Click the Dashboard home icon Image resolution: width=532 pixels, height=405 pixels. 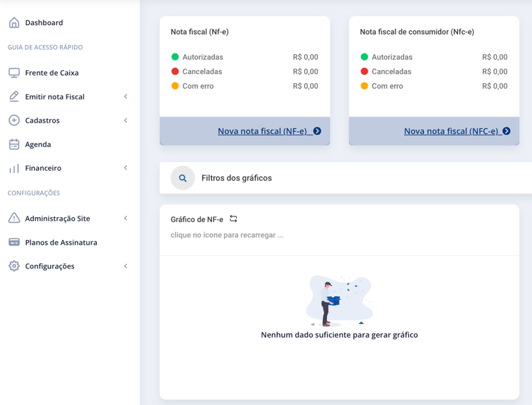(14, 22)
